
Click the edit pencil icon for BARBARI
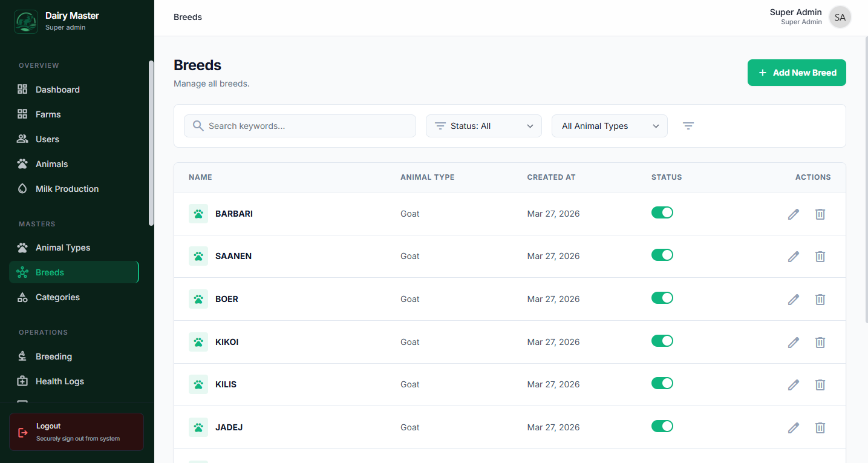click(794, 214)
